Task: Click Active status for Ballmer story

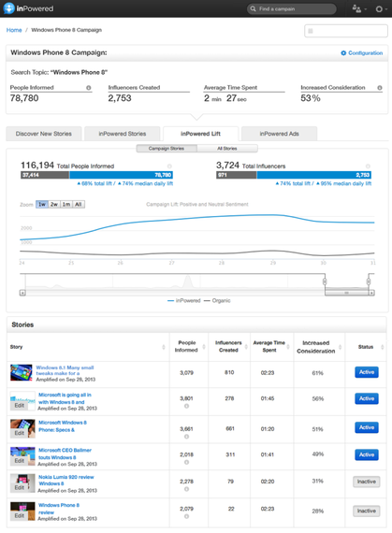Action: pyautogui.click(x=367, y=454)
